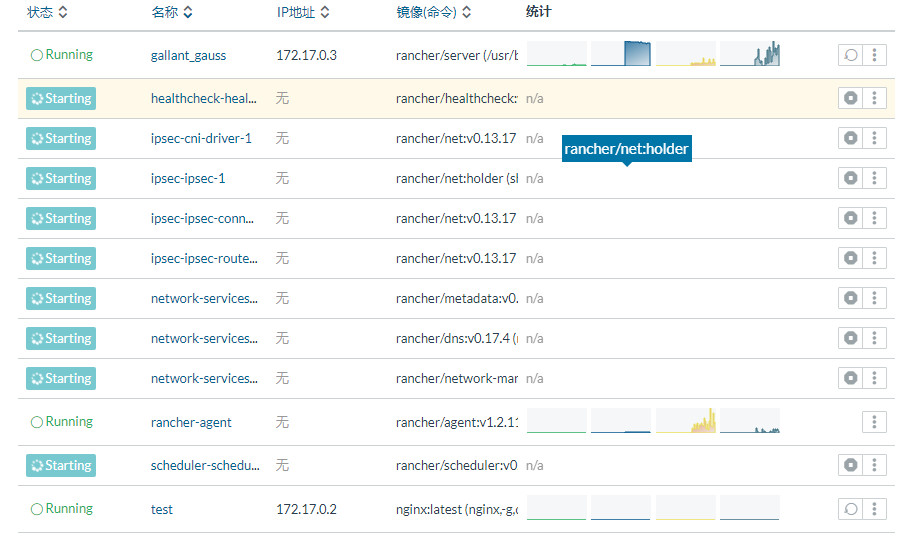Sort table by 镜像(命令) column
Viewport: 915px width, 537px height.
(434, 12)
